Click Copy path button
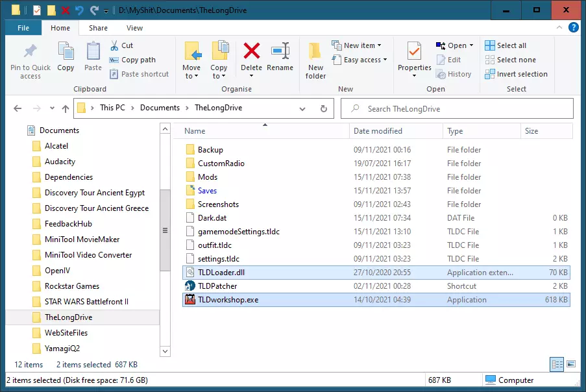The width and height of the screenshot is (586, 392). point(138,60)
